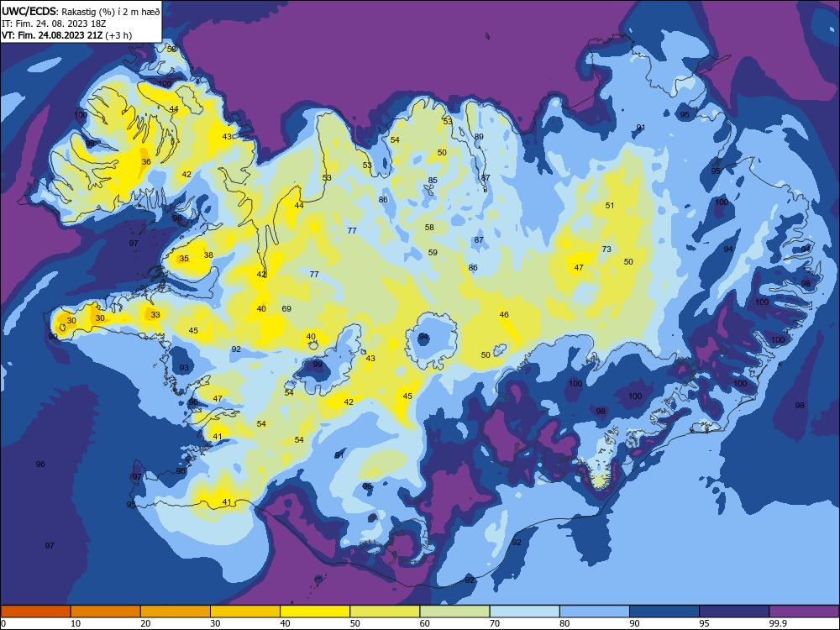
Task: Select the pale yellow 50–60 legend swatch
Action: point(385,612)
